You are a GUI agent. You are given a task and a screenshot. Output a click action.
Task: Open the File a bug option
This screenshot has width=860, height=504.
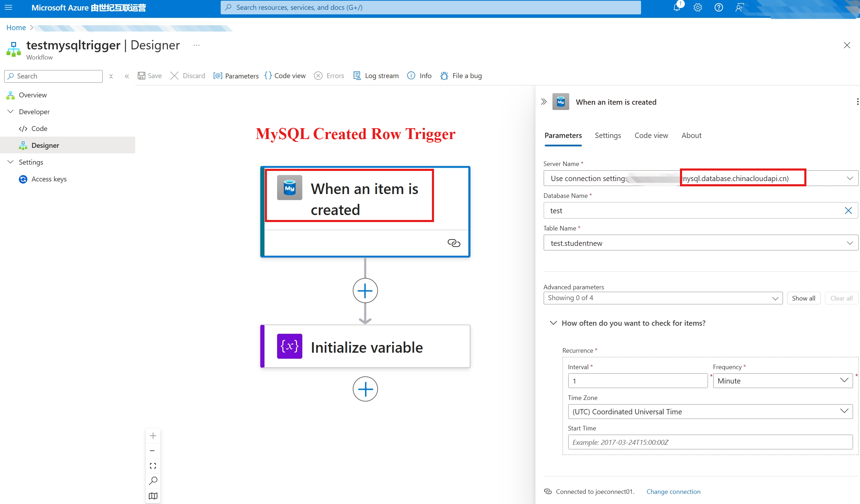tap(461, 76)
